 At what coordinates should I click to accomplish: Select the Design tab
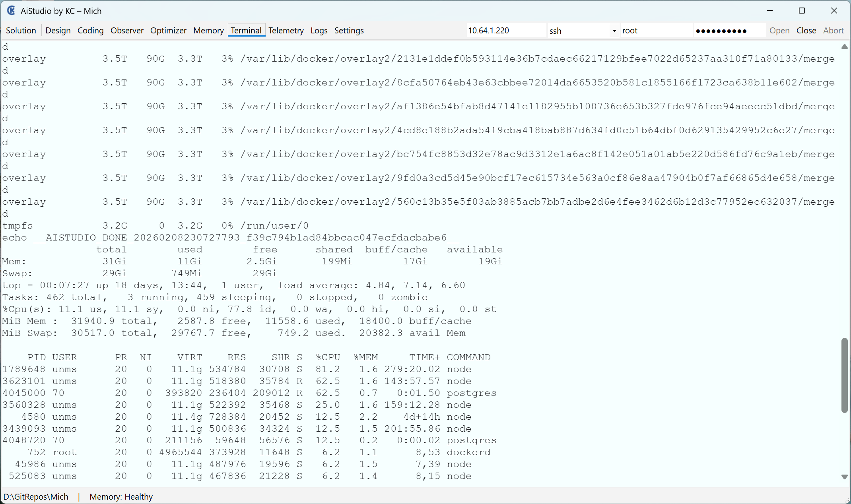(x=58, y=30)
